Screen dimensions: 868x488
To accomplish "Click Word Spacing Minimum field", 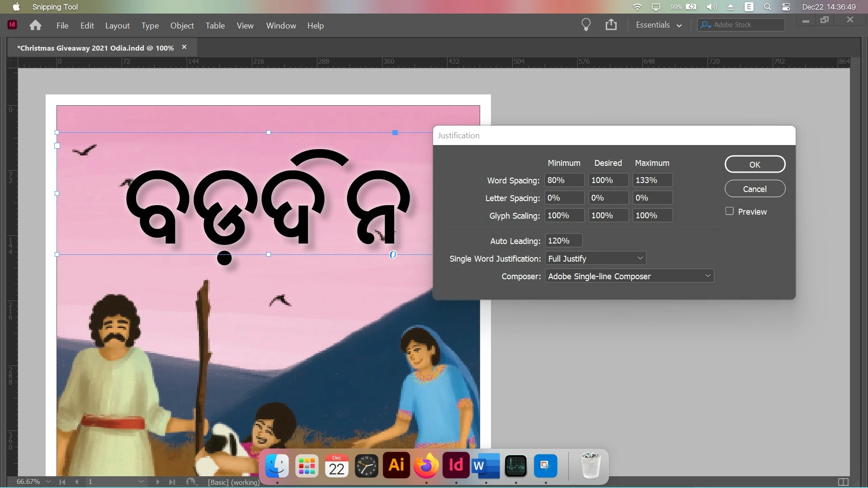I will [564, 180].
